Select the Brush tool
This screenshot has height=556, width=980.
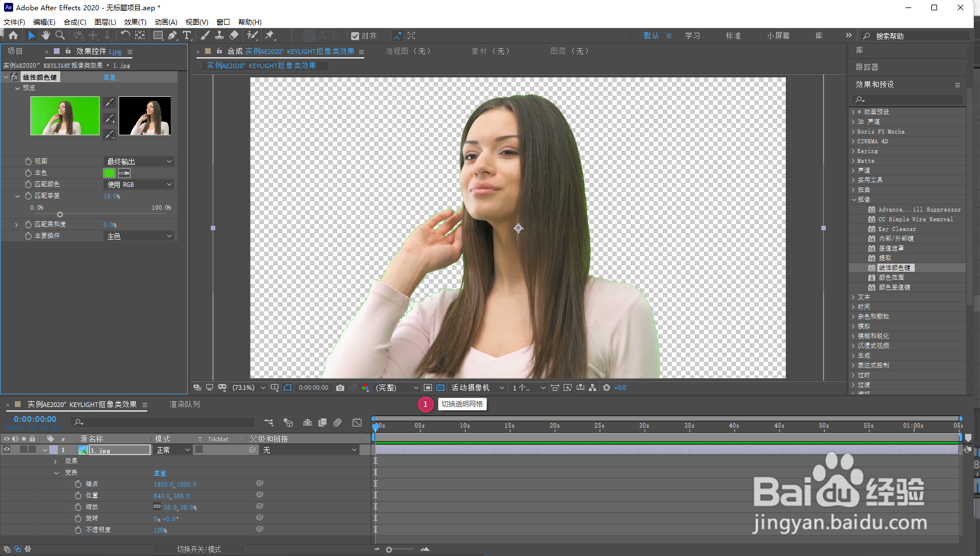click(205, 36)
